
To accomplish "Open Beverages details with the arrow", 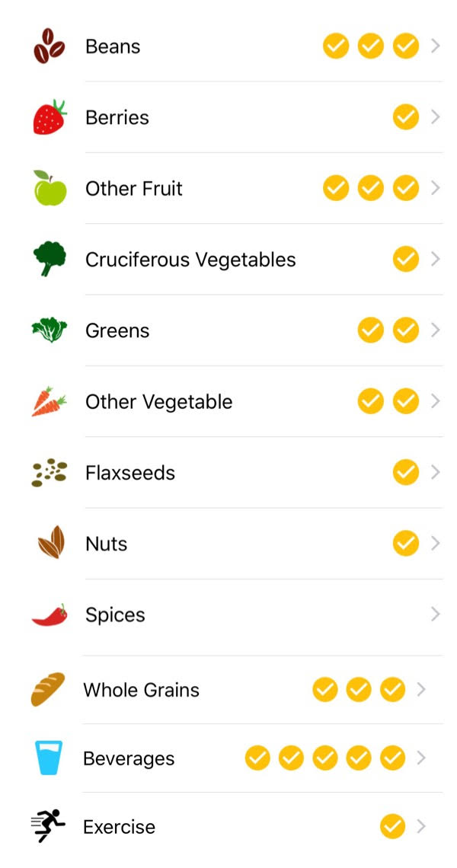I will [x=421, y=758].
